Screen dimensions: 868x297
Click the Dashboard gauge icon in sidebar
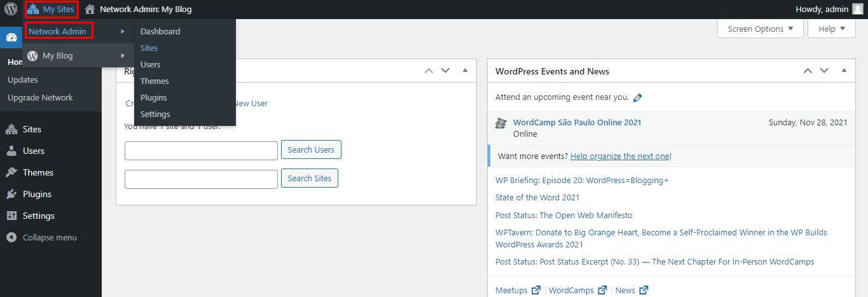pos(11,37)
